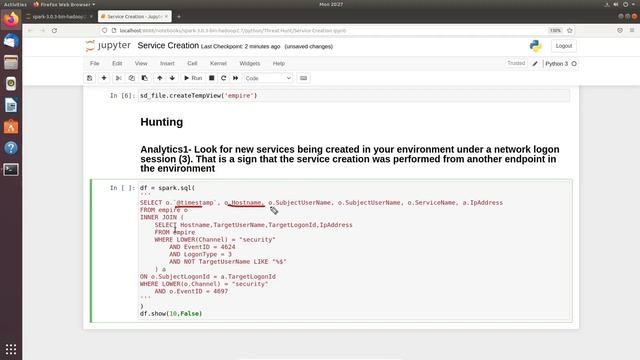Click the Jupyter logo
640x360 pixels.
click(x=108, y=46)
